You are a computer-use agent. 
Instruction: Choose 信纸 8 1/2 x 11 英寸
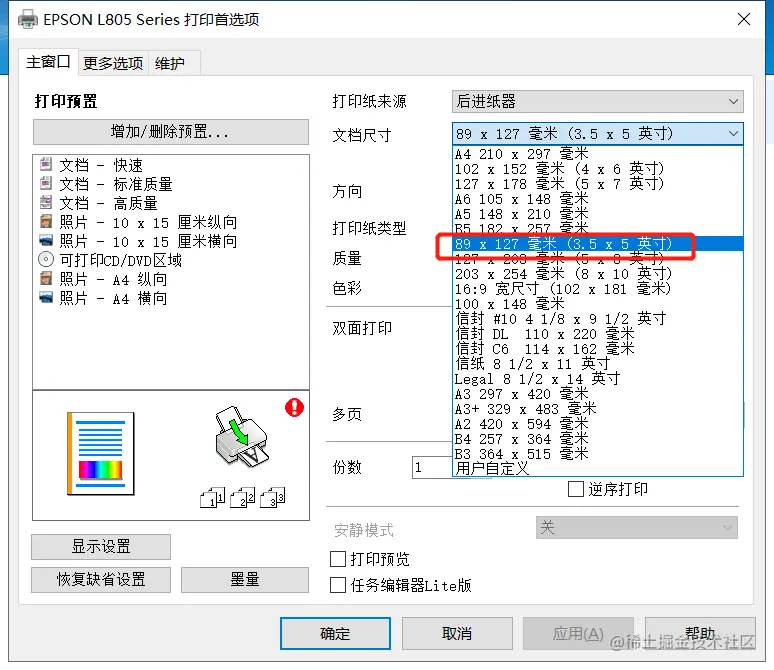click(598, 364)
